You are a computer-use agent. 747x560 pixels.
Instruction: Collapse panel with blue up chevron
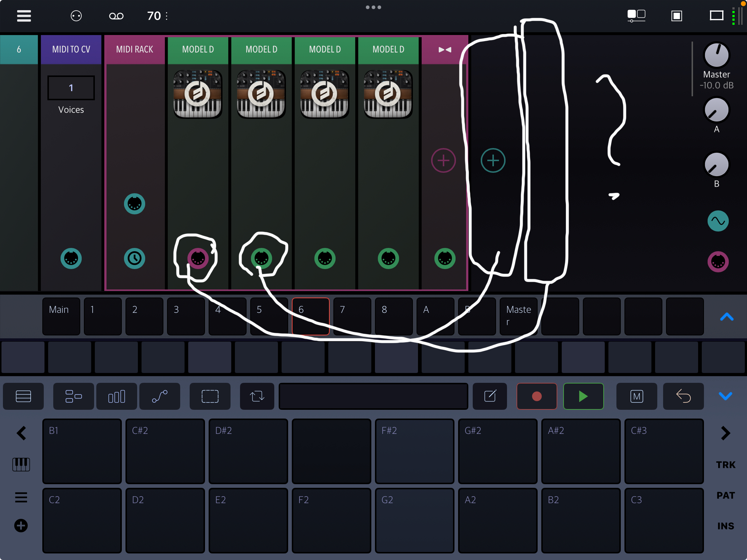point(727,317)
